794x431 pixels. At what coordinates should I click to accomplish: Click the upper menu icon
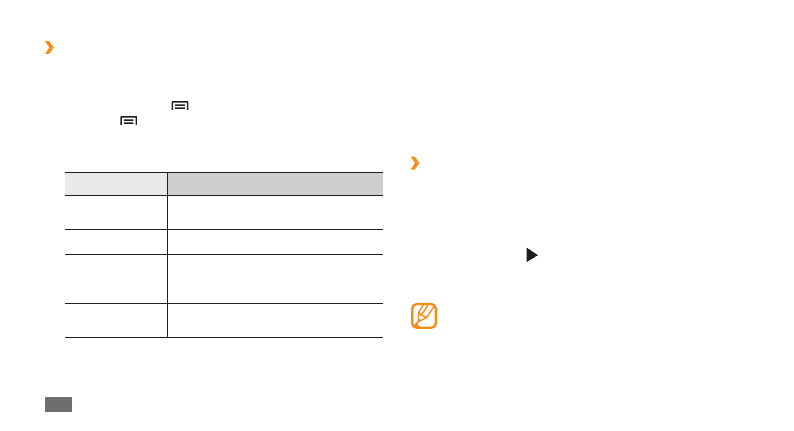pyautogui.click(x=179, y=106)
